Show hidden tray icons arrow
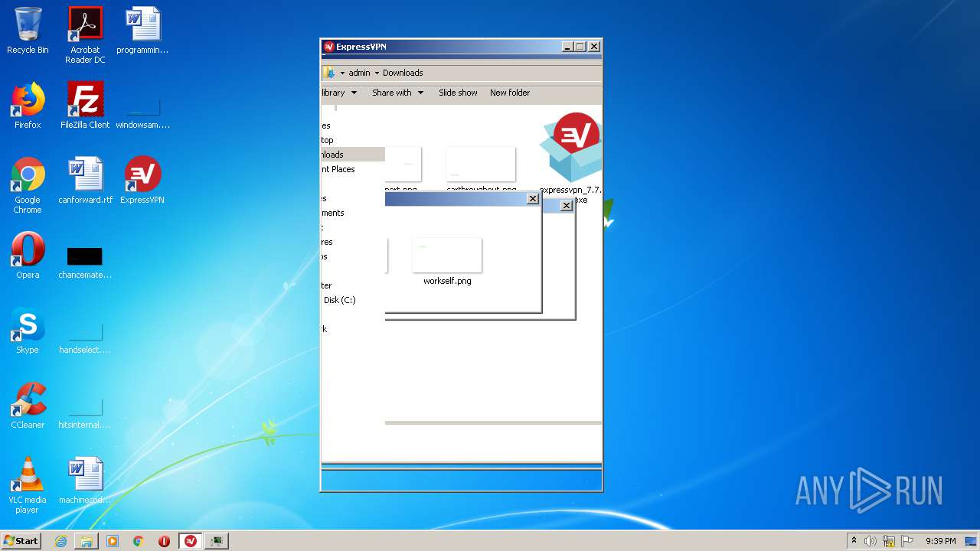The height and width of the screenshot is (551, 980). [x=854, y=540]
